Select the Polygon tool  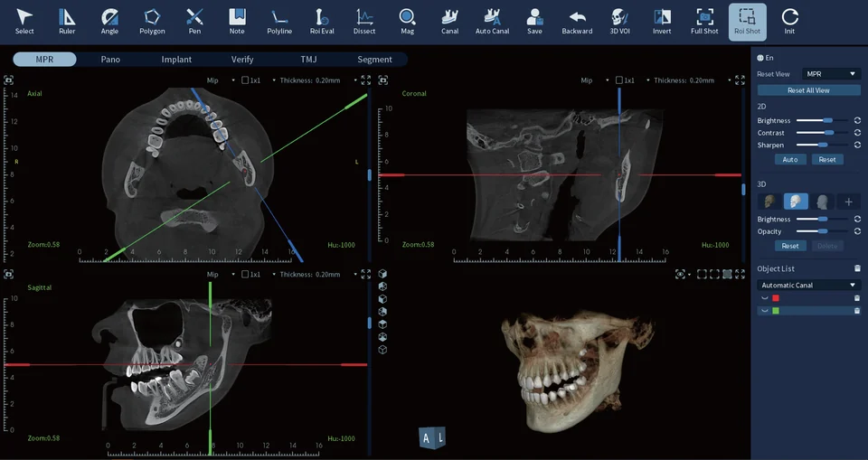pyautogui.click(x=152, y=23)
